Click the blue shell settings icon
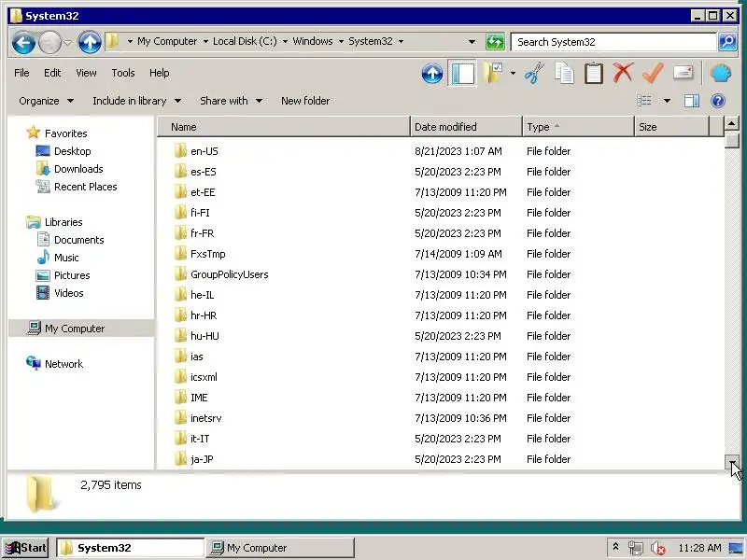The height and width of the screenshot is (560, 747). pyautogui.click(x=721, y=74)
